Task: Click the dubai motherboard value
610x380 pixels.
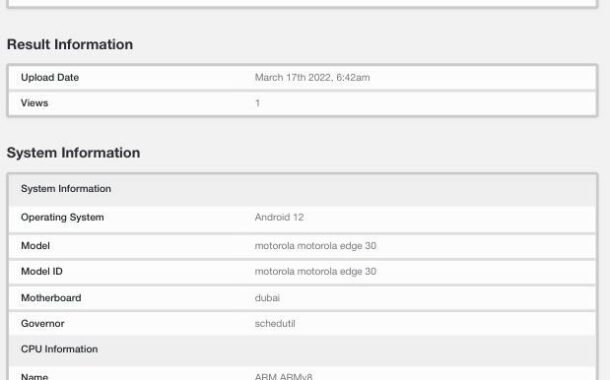Action: click(x=267, y=298)
